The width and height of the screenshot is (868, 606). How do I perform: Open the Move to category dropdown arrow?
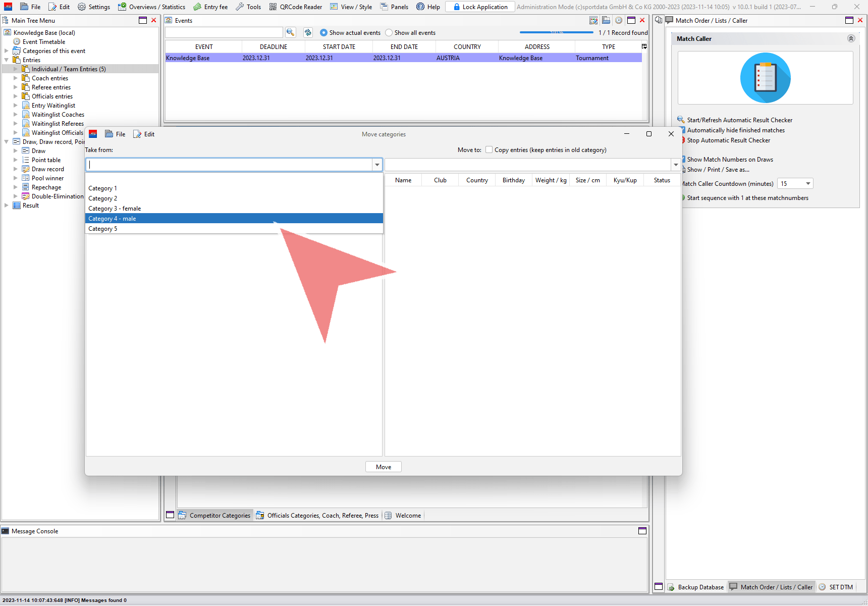coord(676,165)
